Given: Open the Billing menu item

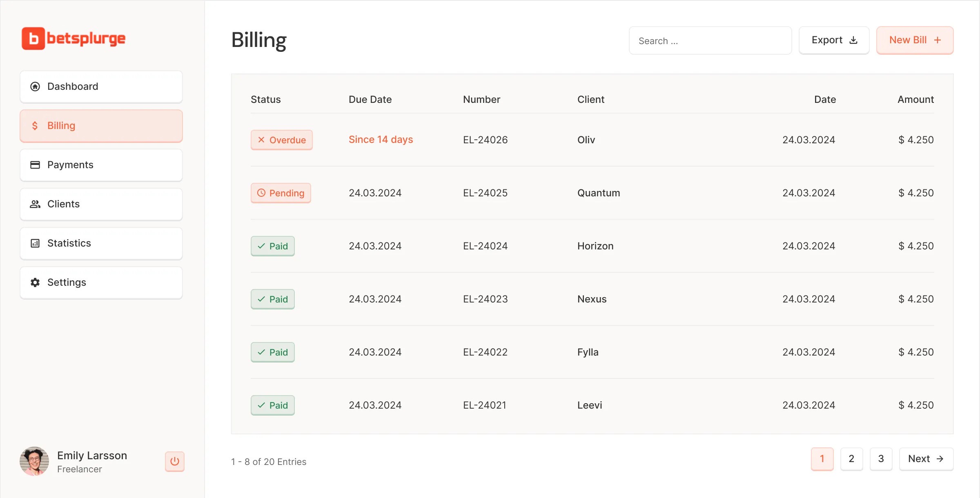Looking at the screenshot, I should tap(101, 126).
